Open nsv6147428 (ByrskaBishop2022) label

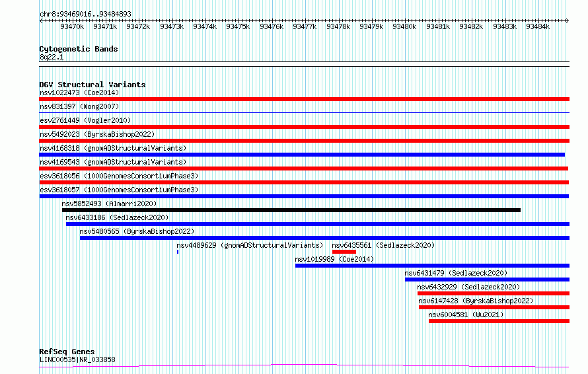tap(476, 301)
